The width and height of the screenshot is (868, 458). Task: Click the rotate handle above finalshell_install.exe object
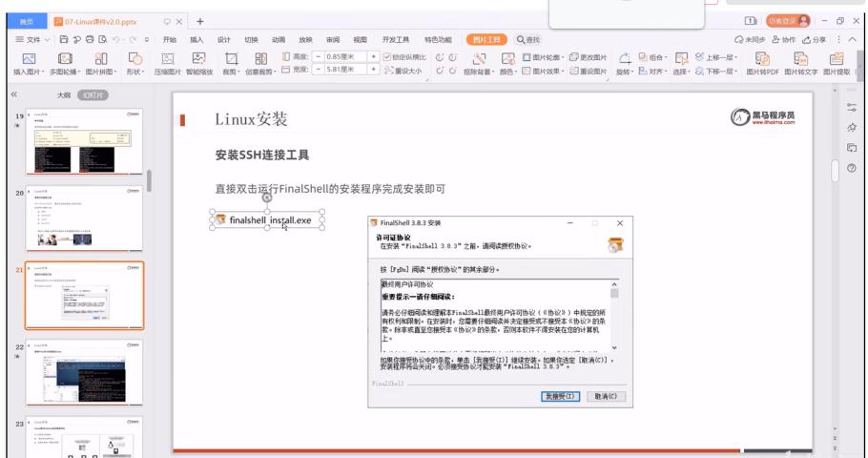point(267,198)
